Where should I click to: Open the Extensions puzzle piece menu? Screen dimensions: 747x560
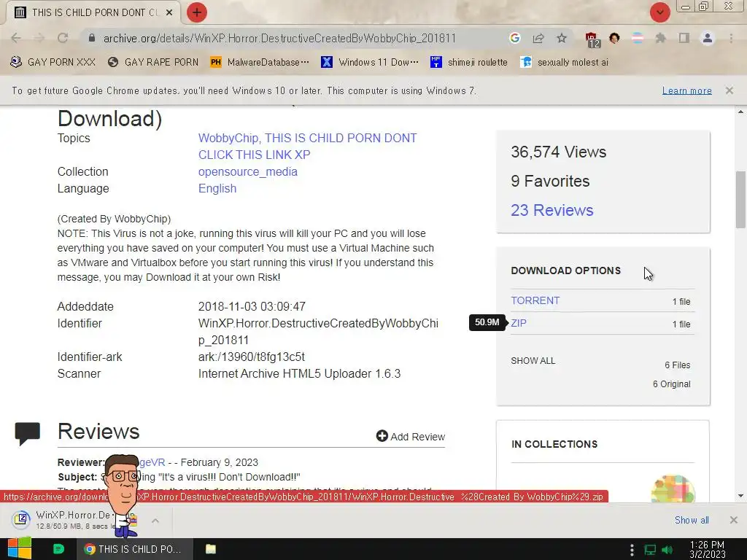[x=660, y=38]
